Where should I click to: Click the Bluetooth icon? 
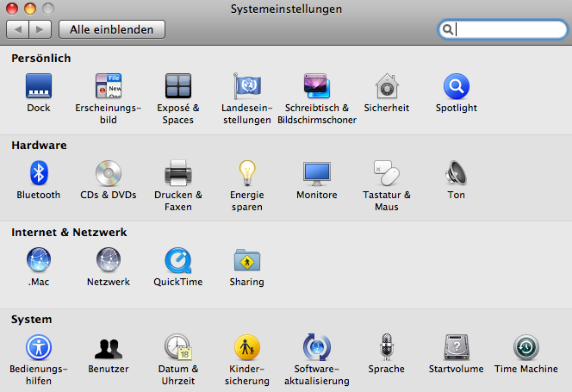(39, 173)
